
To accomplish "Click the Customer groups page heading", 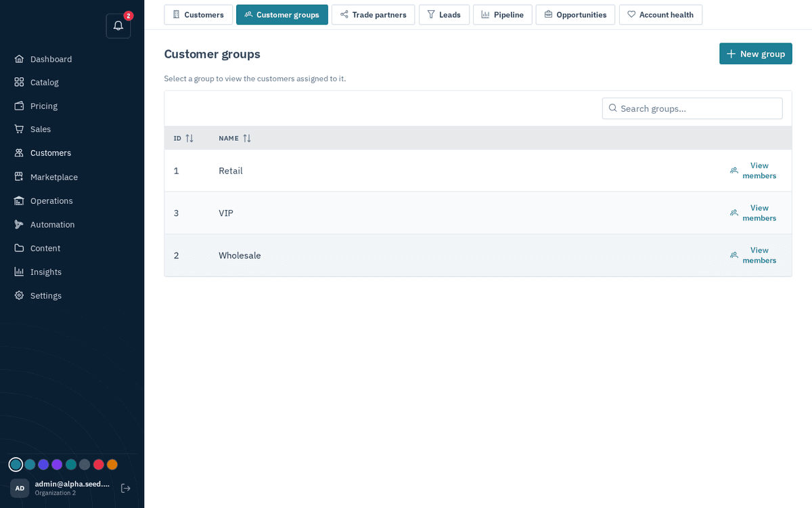I will tap(212, 54).
